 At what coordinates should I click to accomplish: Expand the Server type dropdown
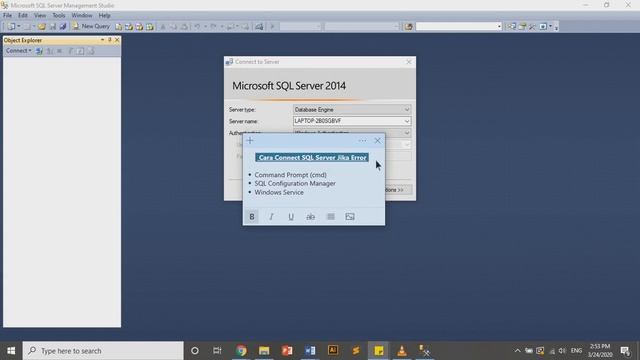pyautogui.click(x=407, y=110)
